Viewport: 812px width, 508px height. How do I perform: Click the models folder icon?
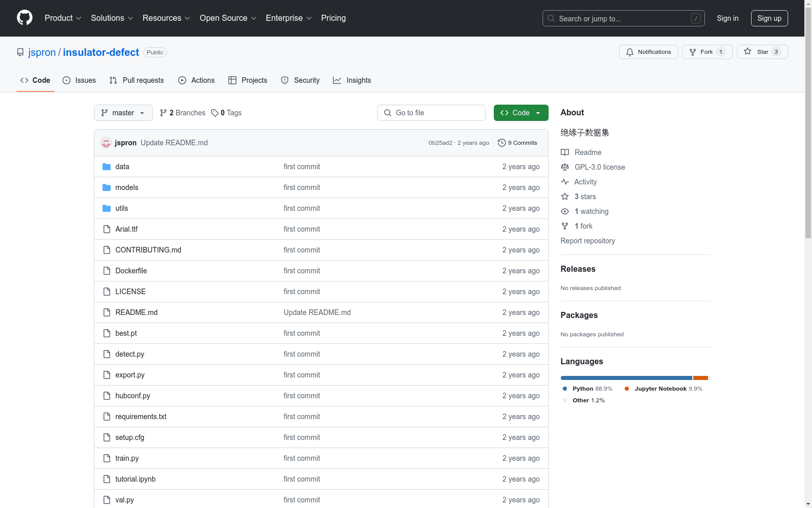tap(107, 187)
